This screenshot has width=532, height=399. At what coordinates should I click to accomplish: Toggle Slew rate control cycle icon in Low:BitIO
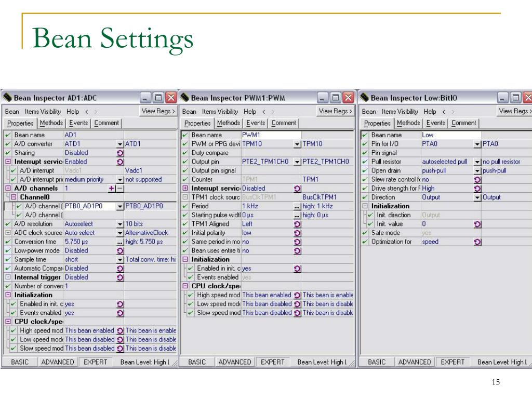pos(477,179)
